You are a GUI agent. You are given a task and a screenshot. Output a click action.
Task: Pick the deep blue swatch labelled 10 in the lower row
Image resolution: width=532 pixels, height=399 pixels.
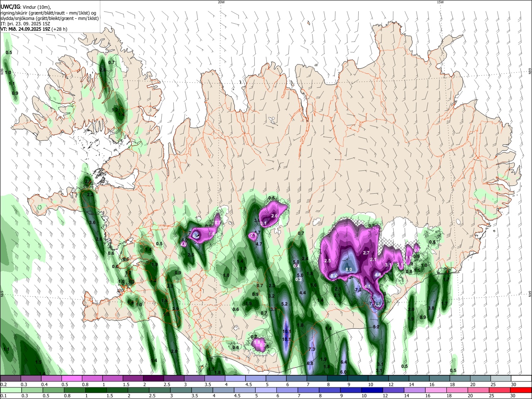[372, 390]
